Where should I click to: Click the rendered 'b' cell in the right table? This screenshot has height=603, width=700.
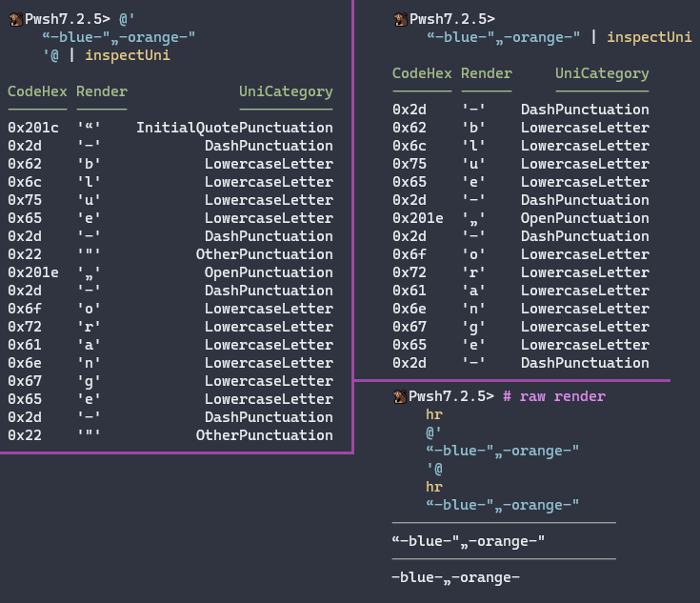pos(473,128)
